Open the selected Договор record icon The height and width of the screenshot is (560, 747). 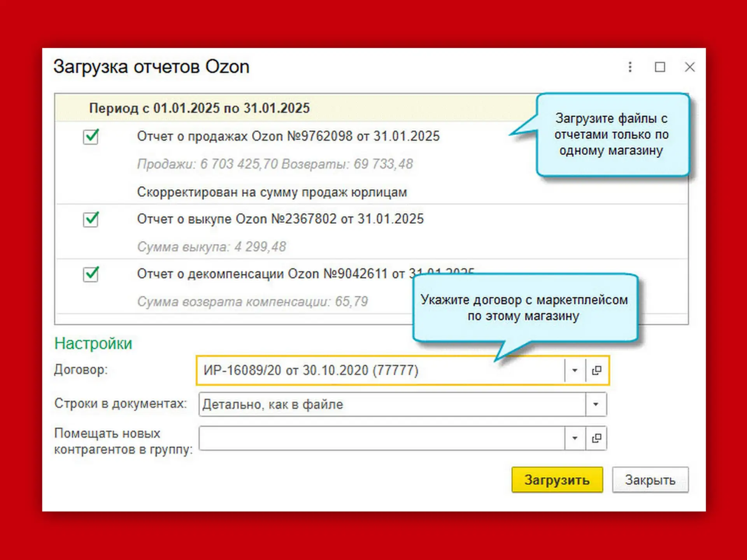(x=596, y=370)
